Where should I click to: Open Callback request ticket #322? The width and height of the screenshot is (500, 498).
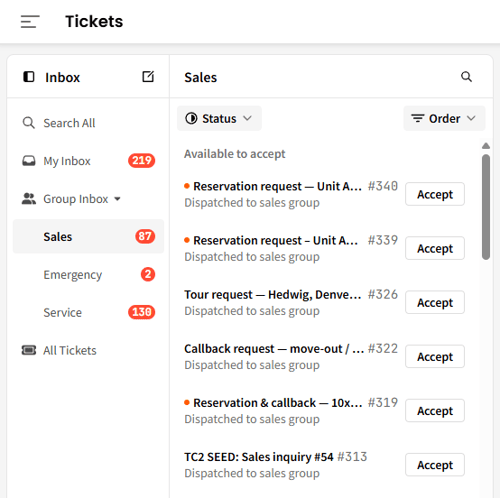(x=291, y=356)
